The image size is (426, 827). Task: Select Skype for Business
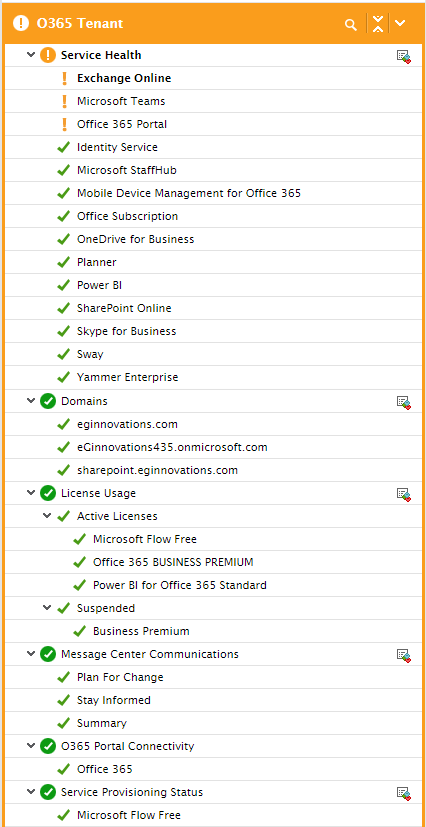point(127,331)
